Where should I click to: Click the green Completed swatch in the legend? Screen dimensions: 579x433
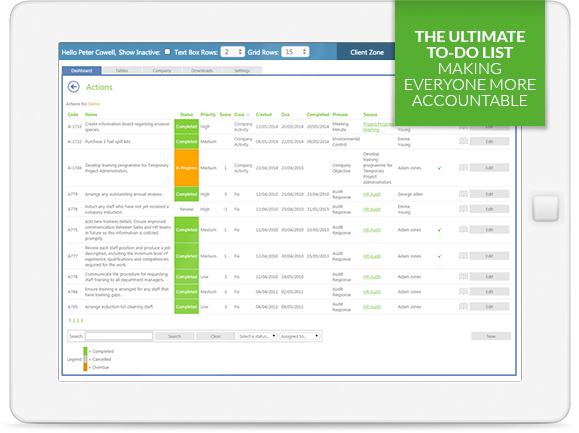[85, 351]
